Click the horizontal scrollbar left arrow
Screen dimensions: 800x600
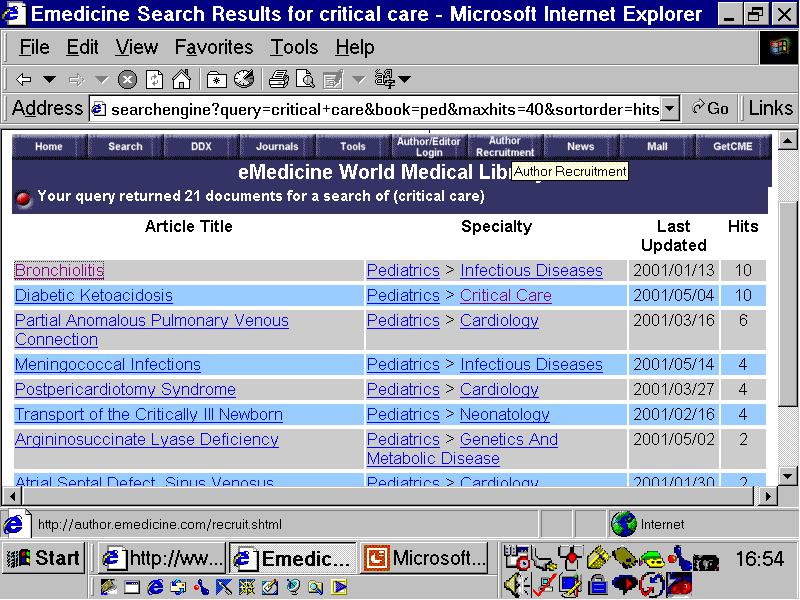(12, 496)
